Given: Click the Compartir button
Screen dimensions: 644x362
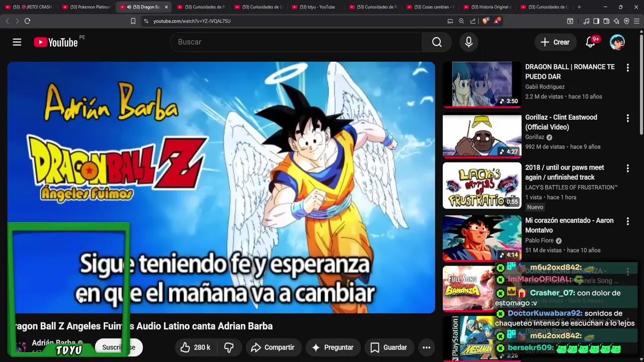Looking at the screenshot, I should (273, 347).
